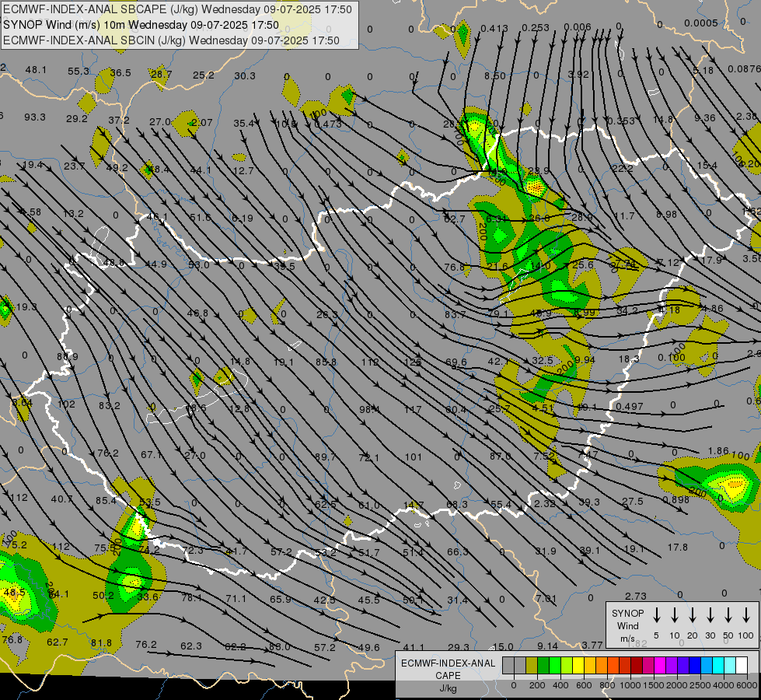The image size is (761, 700).
Task: Click the map value 126
Action: pyautogui.click(x=413, y=362)
